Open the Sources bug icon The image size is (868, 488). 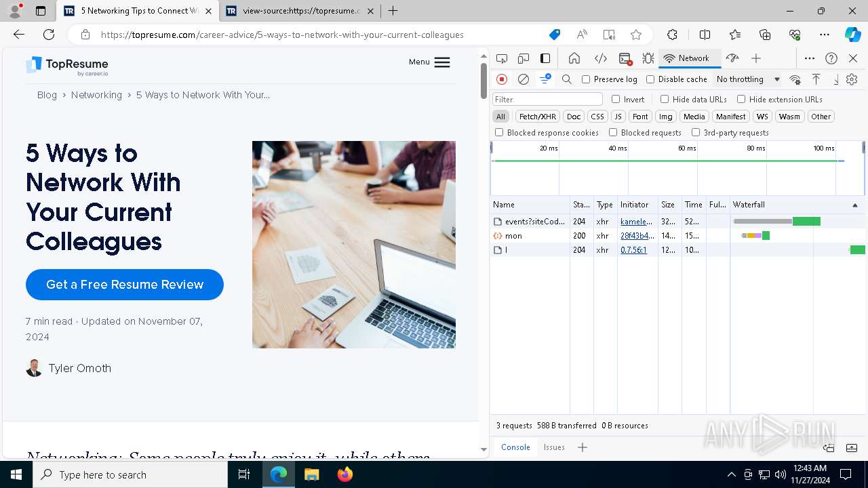648,58
